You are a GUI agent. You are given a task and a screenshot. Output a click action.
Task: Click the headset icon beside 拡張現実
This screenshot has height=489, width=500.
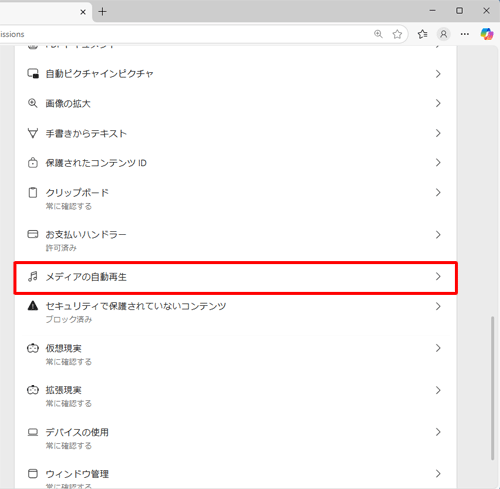click(x=33, y=390)
